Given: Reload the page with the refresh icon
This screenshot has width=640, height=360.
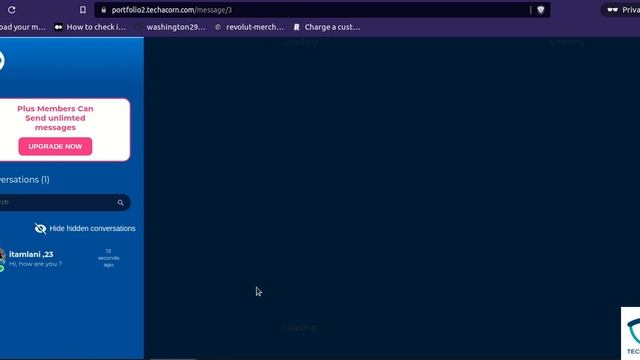Looking at the screenshot, I should coord(11,10).
